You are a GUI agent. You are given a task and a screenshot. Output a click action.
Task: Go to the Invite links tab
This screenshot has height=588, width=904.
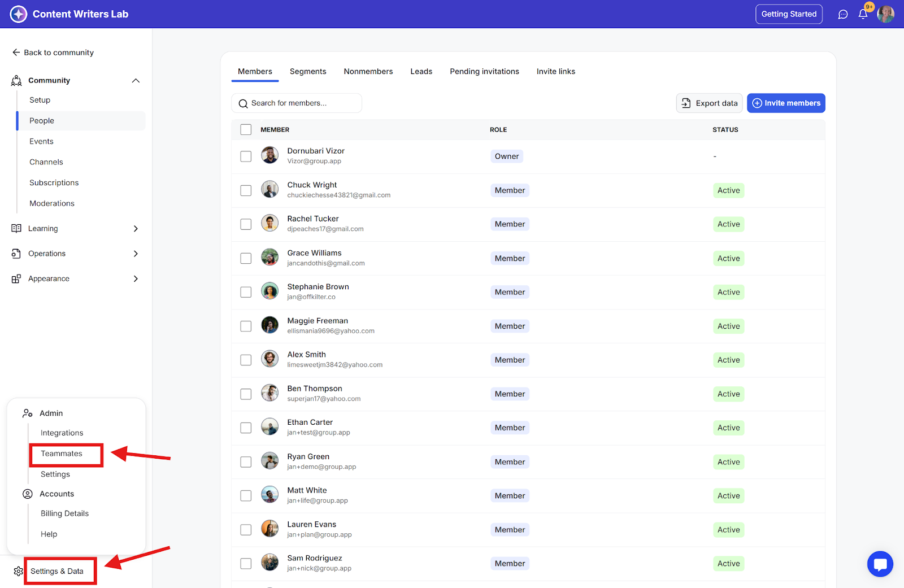[x=556, y=71]
